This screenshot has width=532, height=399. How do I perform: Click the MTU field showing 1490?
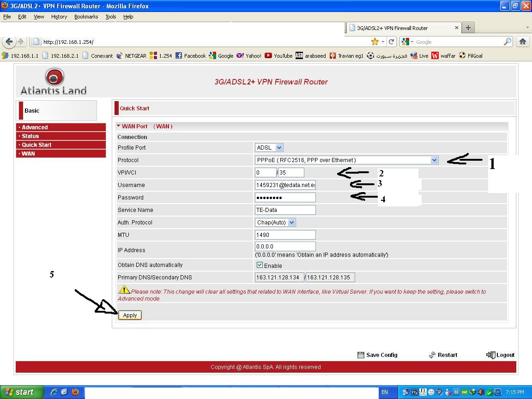tap(285, 235)
